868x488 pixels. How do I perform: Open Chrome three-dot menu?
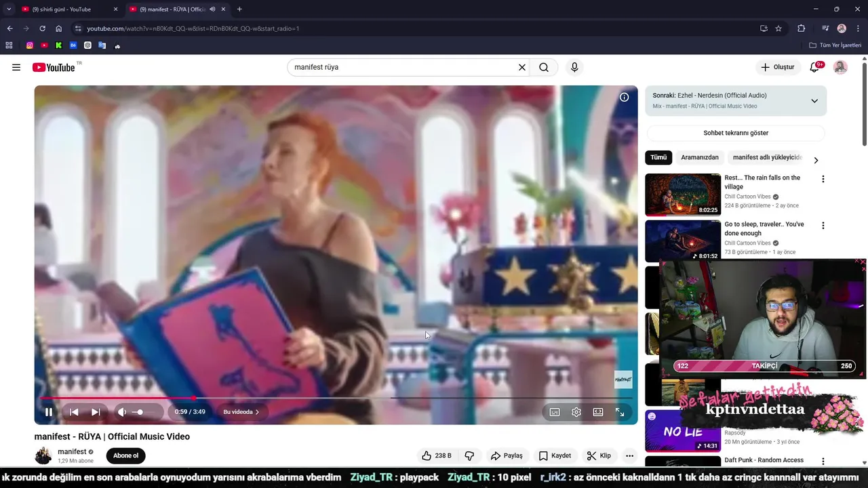[x=858, y=28]
